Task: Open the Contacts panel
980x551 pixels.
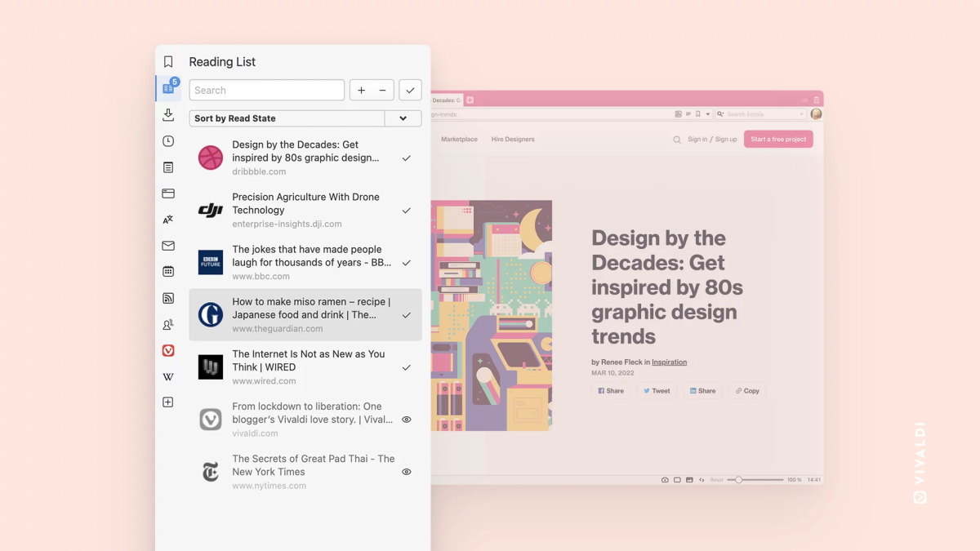Action: click(x=168, y=323)
